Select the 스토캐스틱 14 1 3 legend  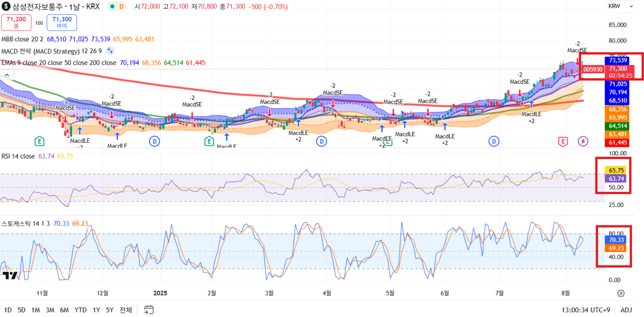26,224
